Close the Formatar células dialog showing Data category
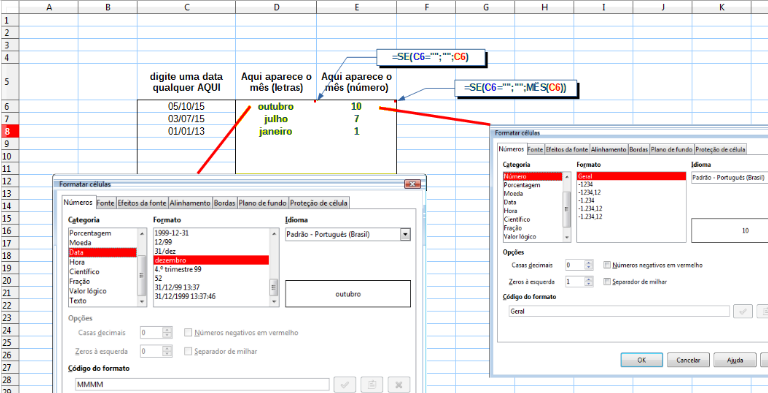Viewport: 768px width, 393px height. pyautogui.click(x=412, y=184)
